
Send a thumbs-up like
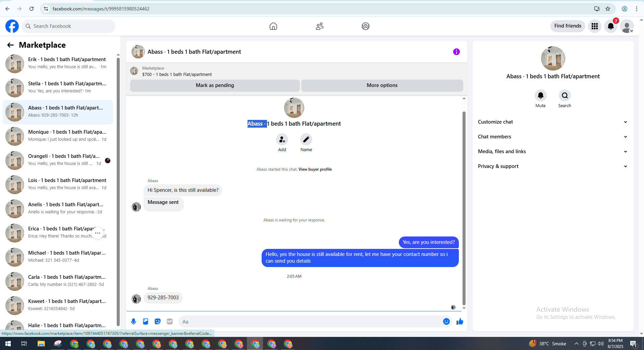pyautogui.click(x=460, y=321)
